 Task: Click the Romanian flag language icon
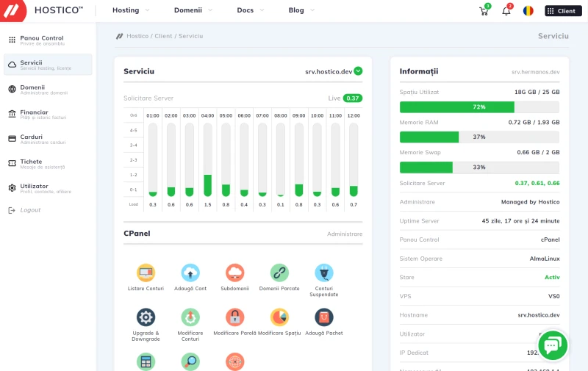[528, 11]
